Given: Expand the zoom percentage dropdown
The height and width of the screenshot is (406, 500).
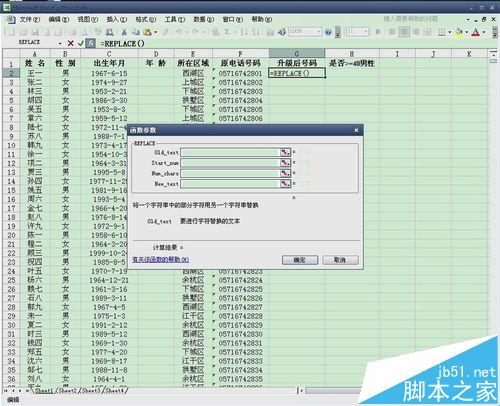Looking at the screenshot, I should point(319,32).
